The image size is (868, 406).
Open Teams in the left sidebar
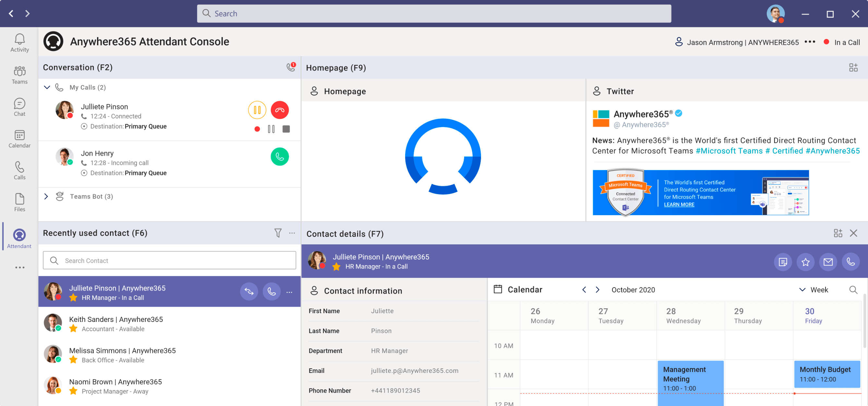tap(19, 75)
